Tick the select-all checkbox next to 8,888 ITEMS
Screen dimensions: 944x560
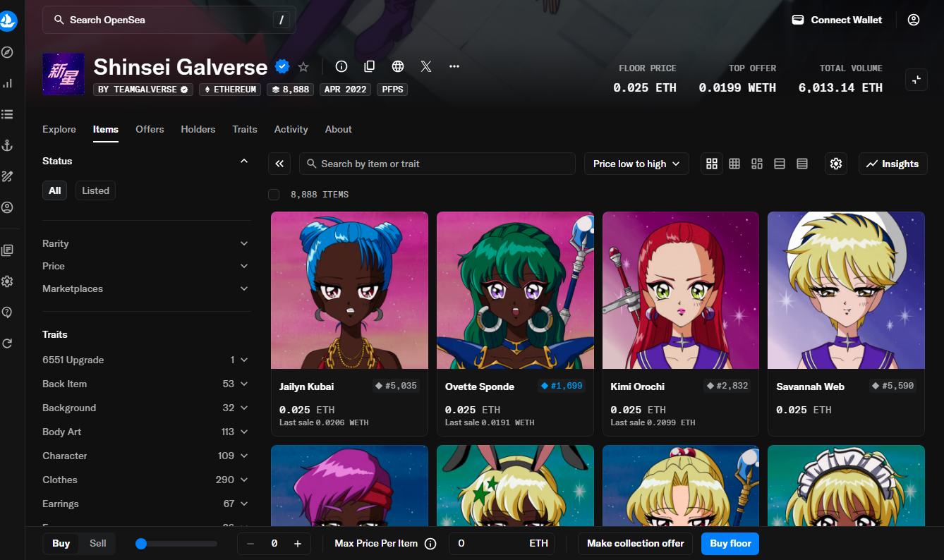click(x=274, y=195)
